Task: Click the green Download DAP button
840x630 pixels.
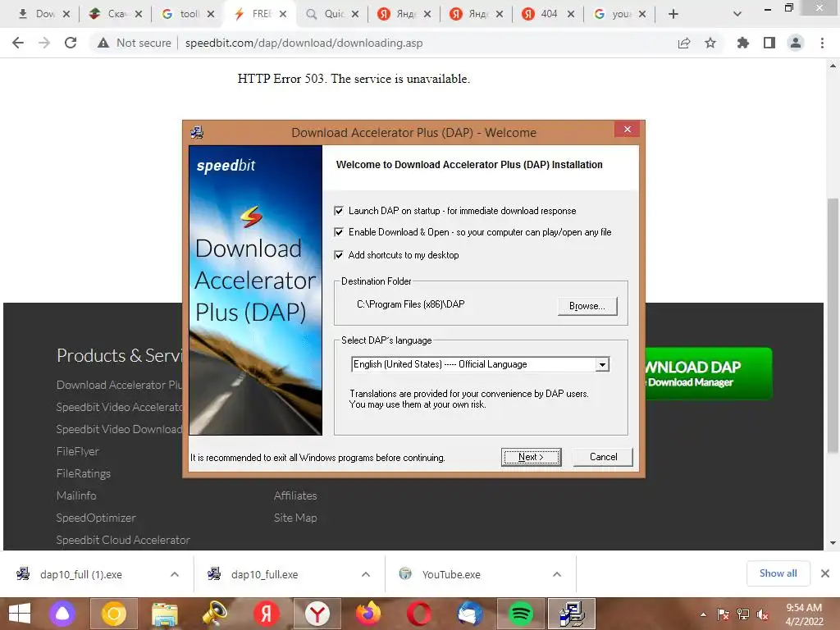Action: (708, 373)
